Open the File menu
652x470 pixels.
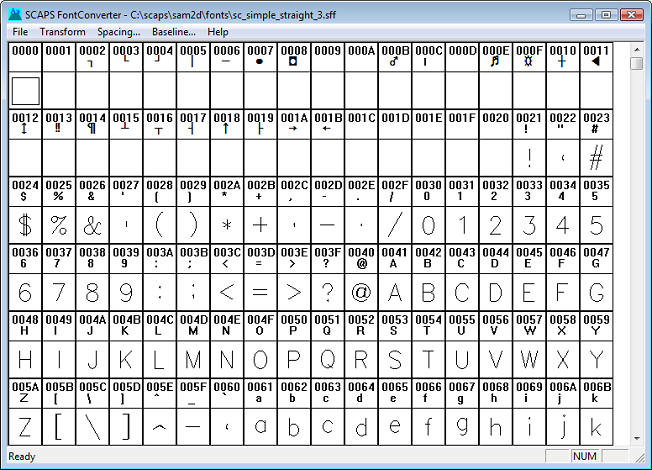20,32
